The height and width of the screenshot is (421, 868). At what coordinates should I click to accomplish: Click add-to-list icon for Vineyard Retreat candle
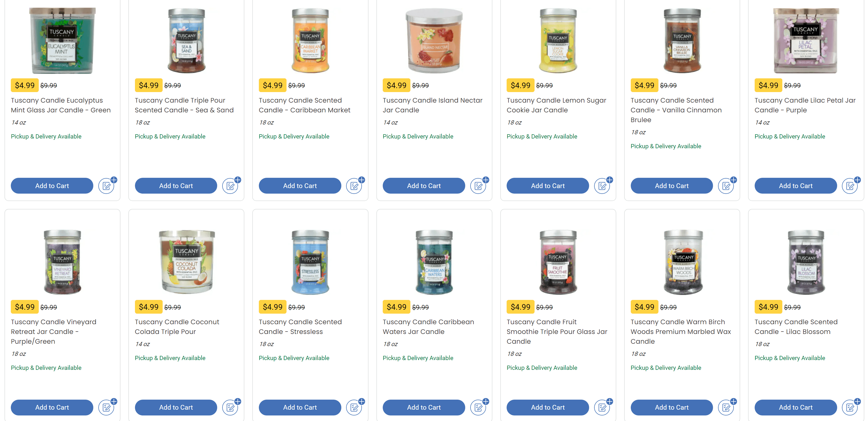[107, 408]
